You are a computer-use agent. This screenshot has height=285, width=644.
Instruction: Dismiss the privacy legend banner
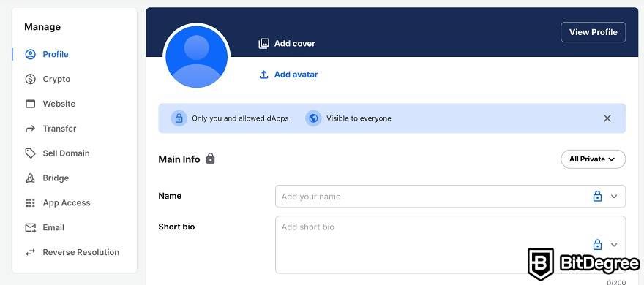coord(607,118)
